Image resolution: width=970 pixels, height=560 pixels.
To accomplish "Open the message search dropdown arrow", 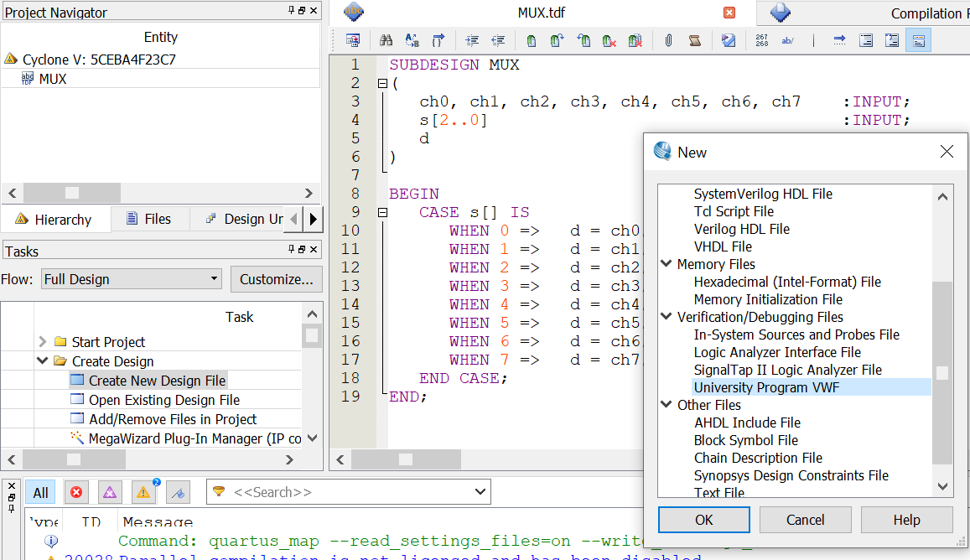I will point(480,492).
